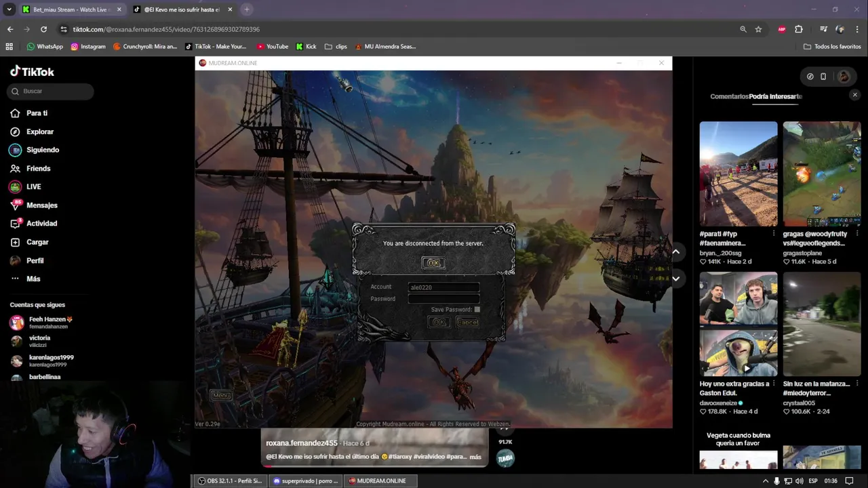Open Hoy uno extra gracias video thumbnail
The width and height of the screenshot is (868, 488).
[738, 324]
